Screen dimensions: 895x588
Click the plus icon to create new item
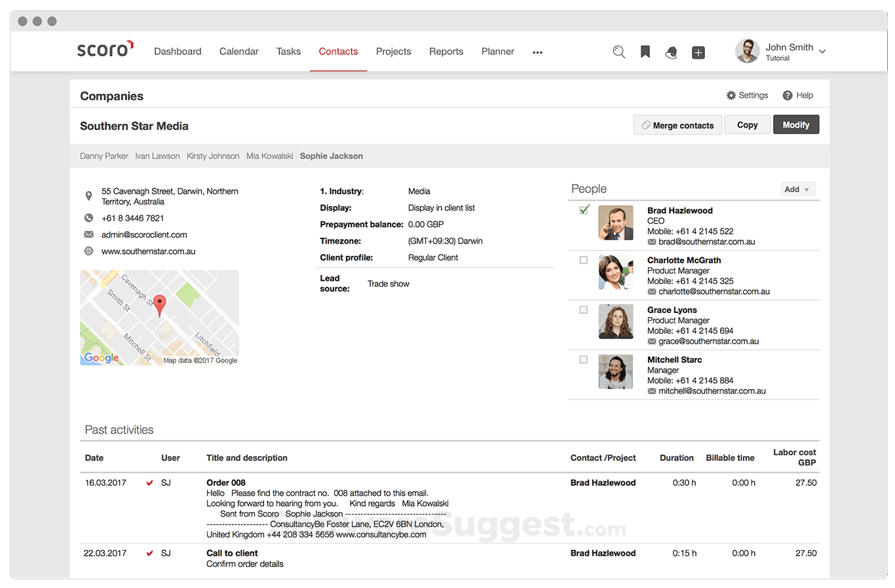[x=698, y=52]
